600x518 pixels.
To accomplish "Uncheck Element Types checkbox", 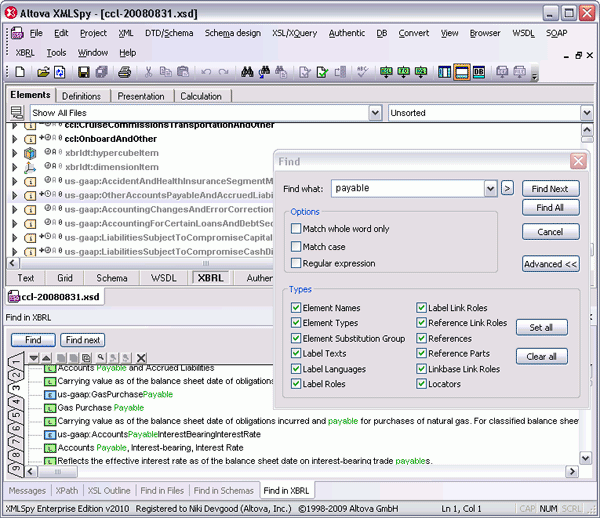I will 296,323.
